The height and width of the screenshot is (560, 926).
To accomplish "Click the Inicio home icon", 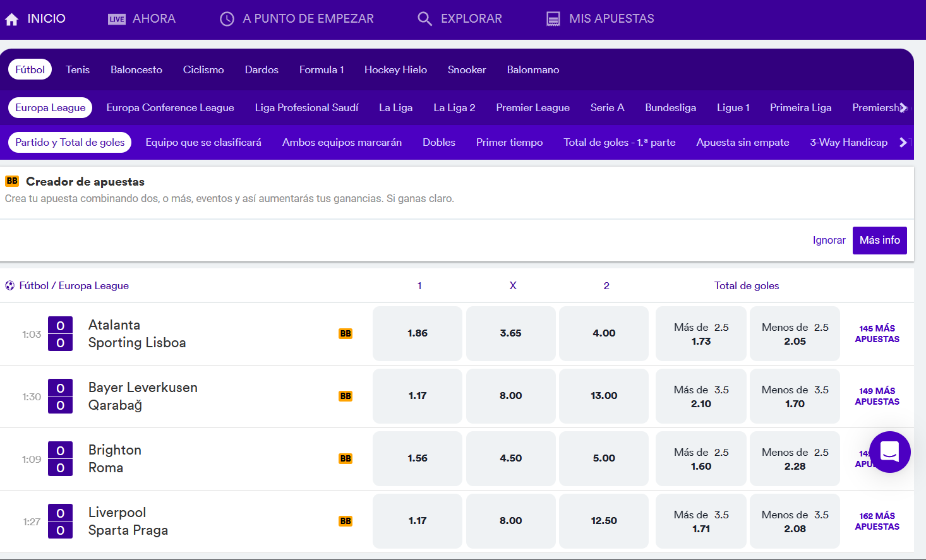I will [x=12, y=20].
